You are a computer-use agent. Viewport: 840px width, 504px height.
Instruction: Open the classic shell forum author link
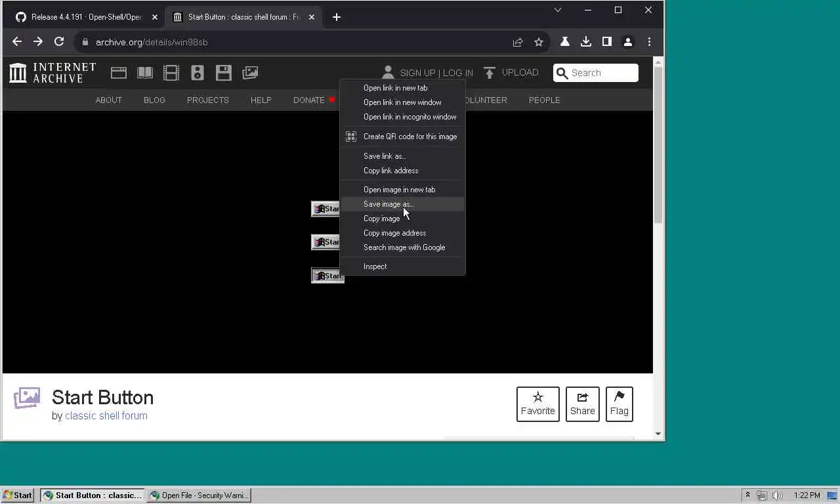point(106,415)
